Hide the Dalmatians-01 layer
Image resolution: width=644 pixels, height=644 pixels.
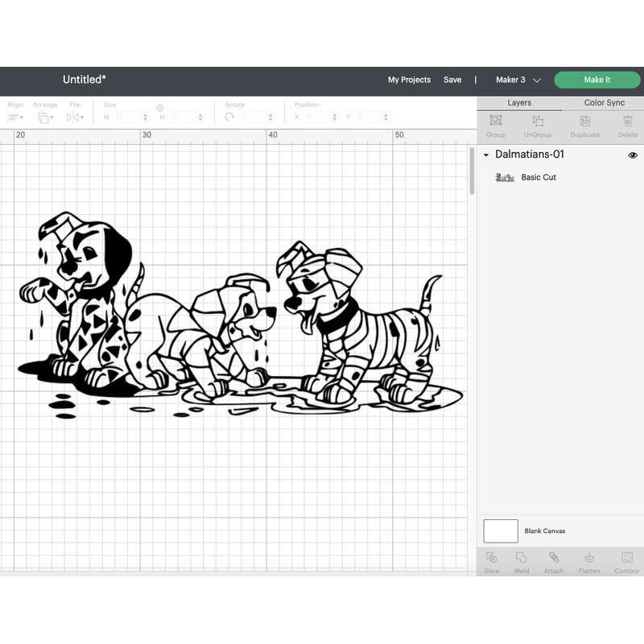(633, 155)
